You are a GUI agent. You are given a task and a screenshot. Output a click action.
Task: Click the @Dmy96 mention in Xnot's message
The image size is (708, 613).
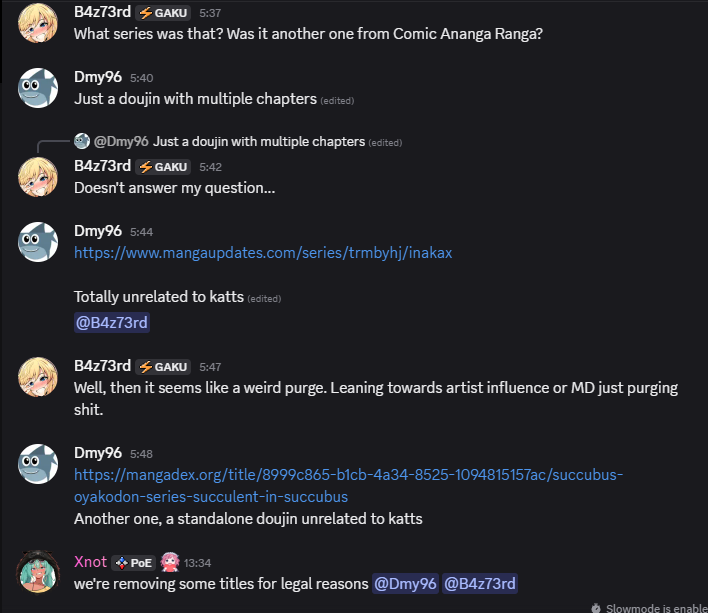(405, 583)
